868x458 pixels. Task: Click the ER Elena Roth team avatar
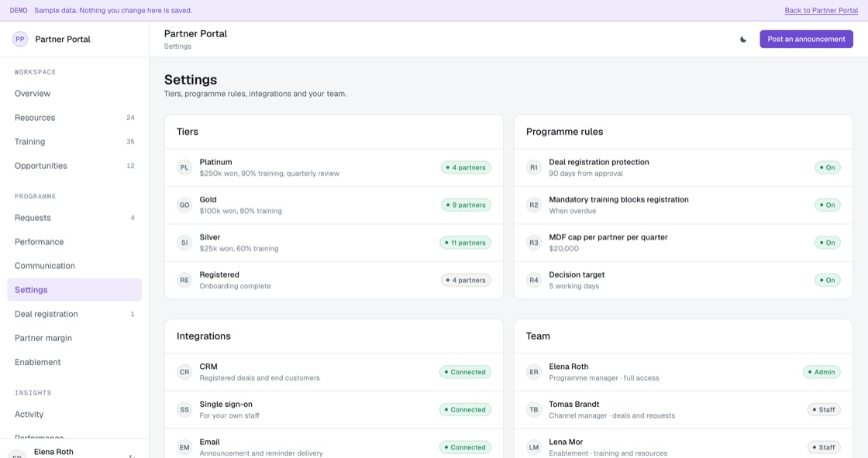(534, 372)
